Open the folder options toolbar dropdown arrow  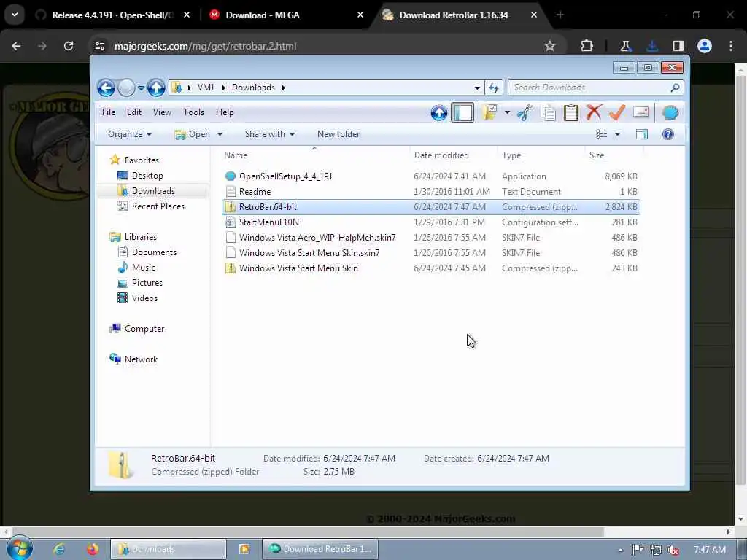[x=507, y=113]
